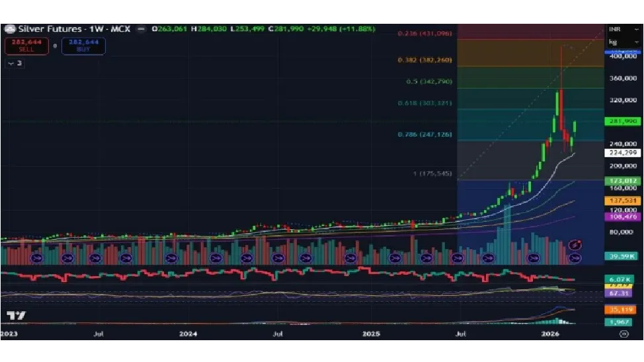The image size is (644, 362).
Task: Click the change value +29,948 (+11.88%)
Action: point(341,29)
